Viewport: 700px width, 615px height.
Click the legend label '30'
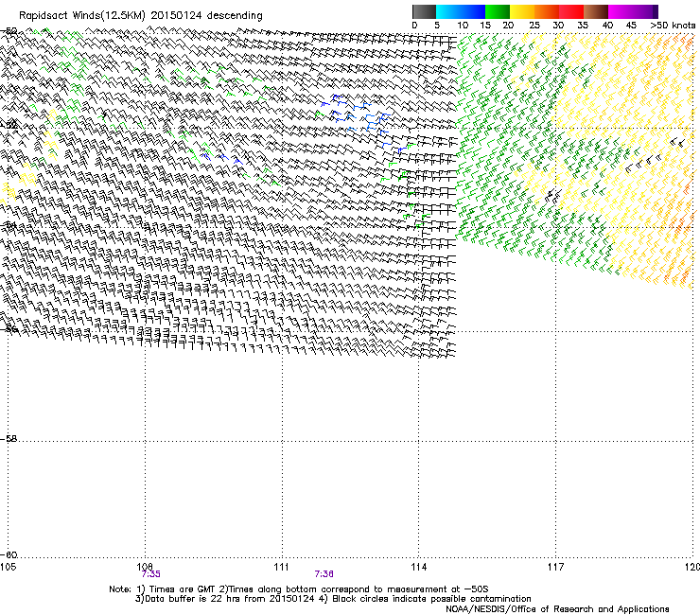[x=558, y=26]
